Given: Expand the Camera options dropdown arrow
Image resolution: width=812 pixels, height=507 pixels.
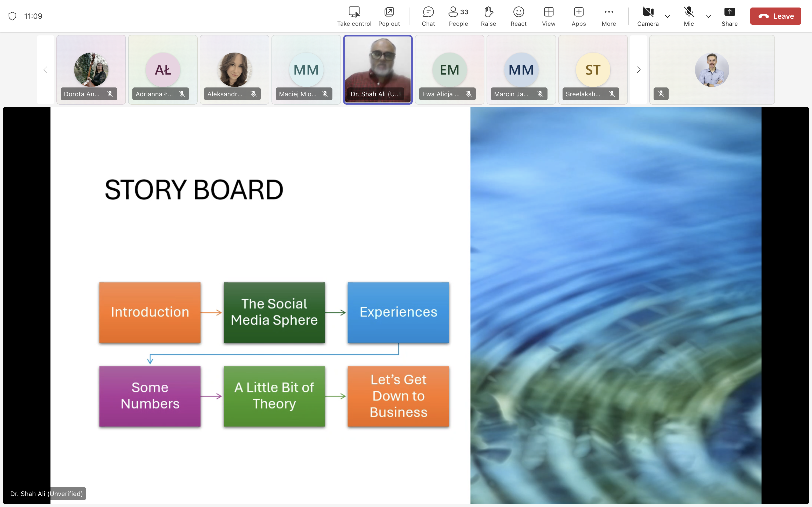Looking at the screenshot, I should coord(667,16).
